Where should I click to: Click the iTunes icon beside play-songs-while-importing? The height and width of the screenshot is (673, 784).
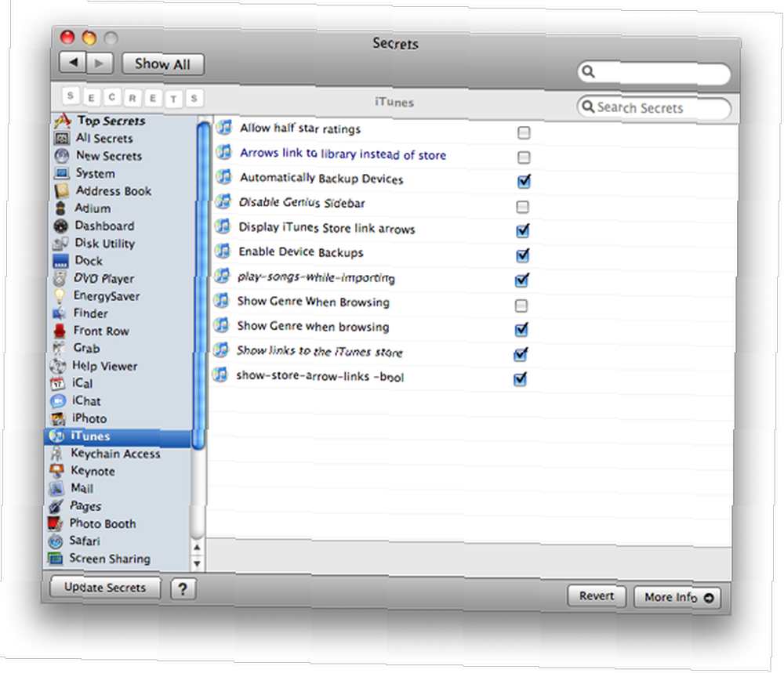tap(223, 277)
